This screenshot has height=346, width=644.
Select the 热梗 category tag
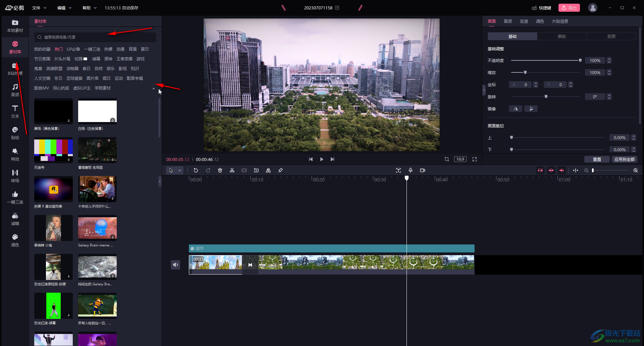108,49
